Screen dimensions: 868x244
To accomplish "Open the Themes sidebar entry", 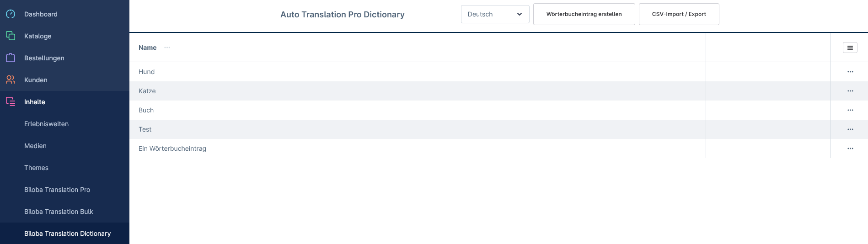I will 36,168.
